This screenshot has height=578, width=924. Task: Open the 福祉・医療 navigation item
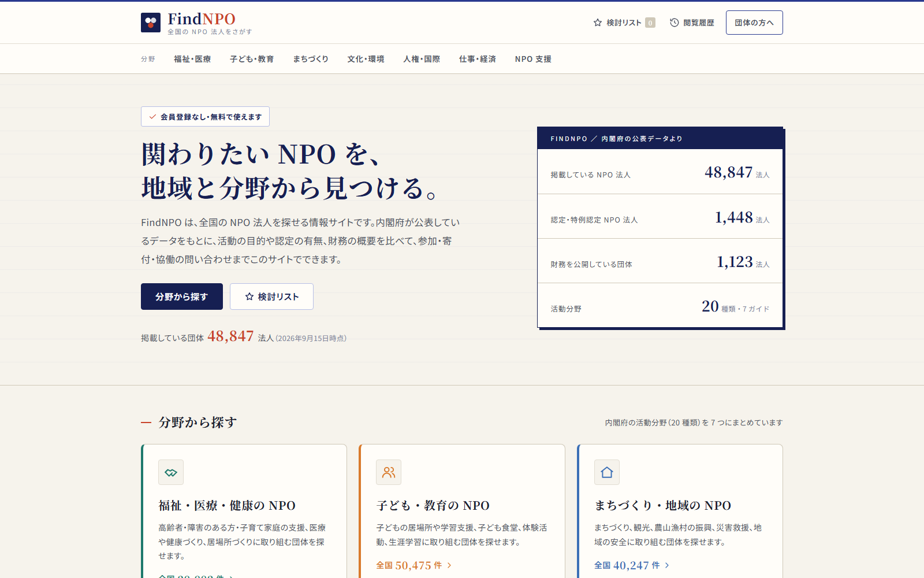coord(192,59)
